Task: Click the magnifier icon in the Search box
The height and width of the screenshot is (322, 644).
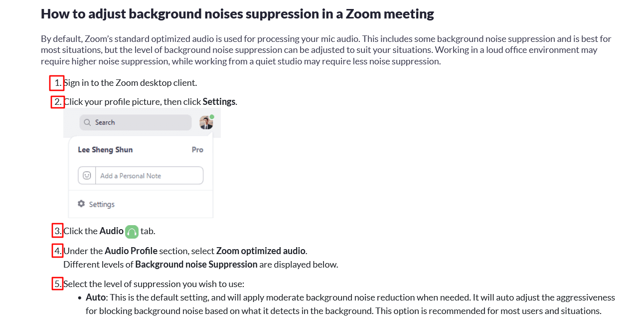Action: tap(87, 122)
